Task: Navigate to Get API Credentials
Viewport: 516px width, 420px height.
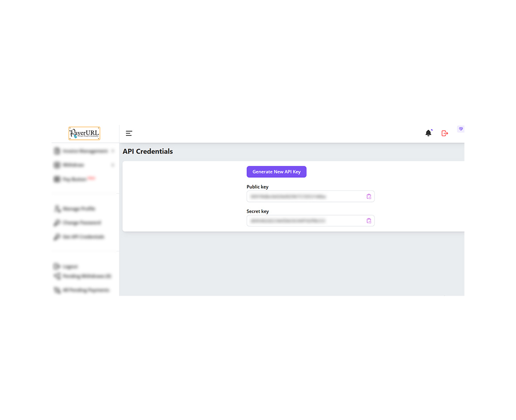Action: pyautogui.click(x=83, y=237)
